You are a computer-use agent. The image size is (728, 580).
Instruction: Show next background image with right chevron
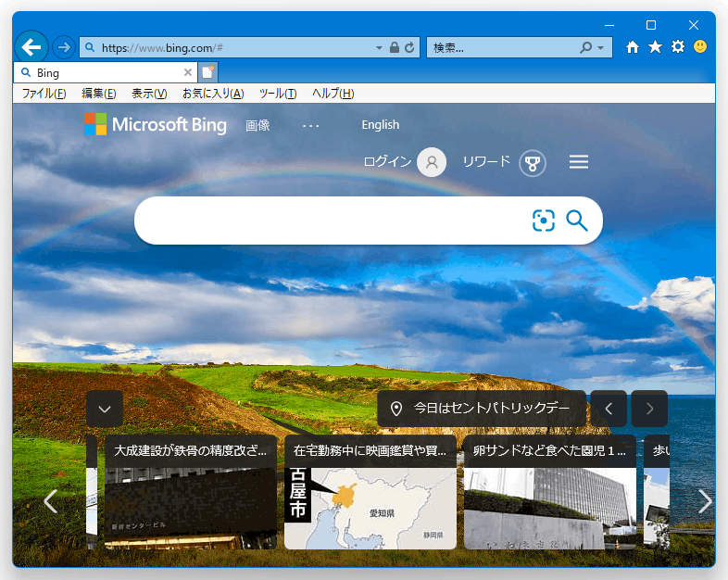(649, 409)
